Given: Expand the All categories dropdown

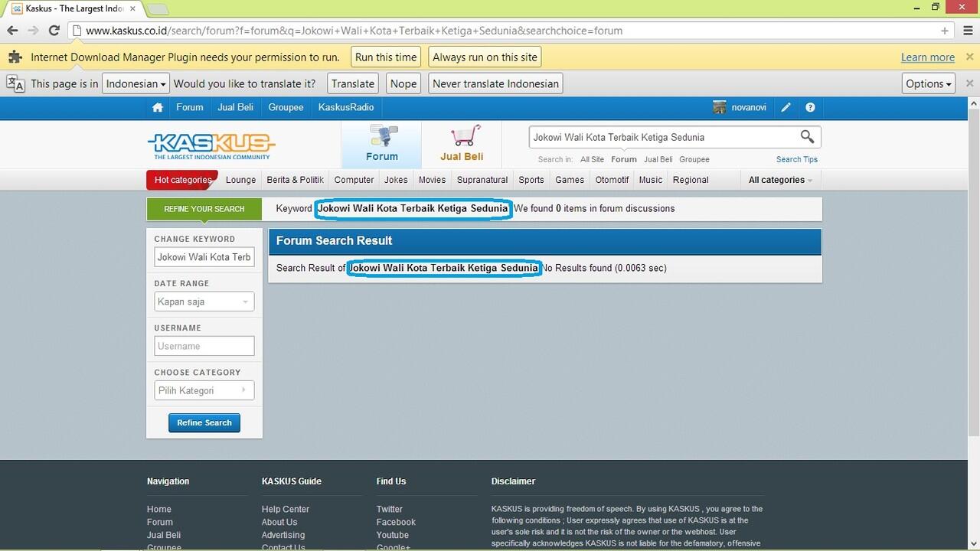Looking at the screenshot, I should (780, 180).
